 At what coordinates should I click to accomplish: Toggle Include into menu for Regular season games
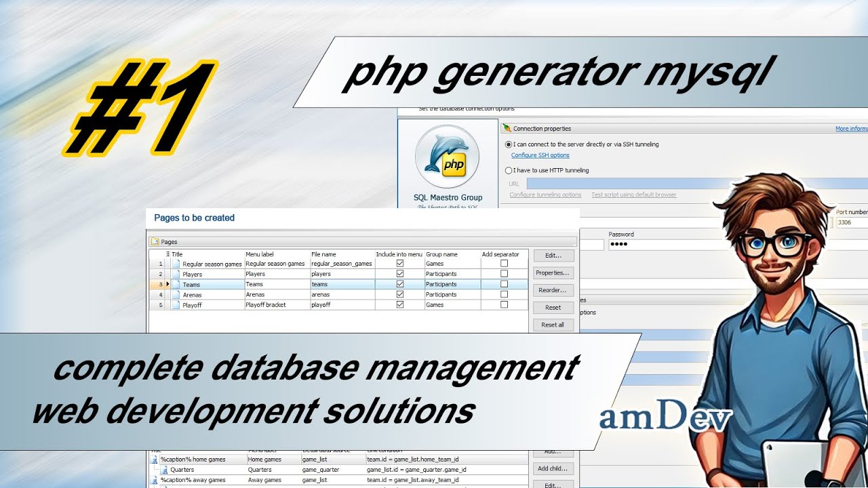(x=400, y=264)
